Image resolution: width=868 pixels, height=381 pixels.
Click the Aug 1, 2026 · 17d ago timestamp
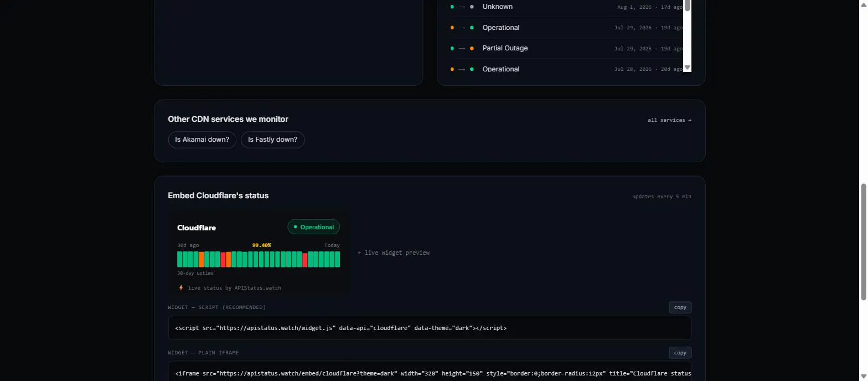coord(650,7)
